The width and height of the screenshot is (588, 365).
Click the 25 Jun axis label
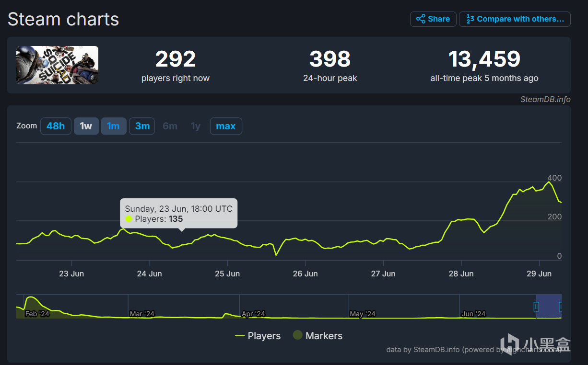click(x=227, y=274)
